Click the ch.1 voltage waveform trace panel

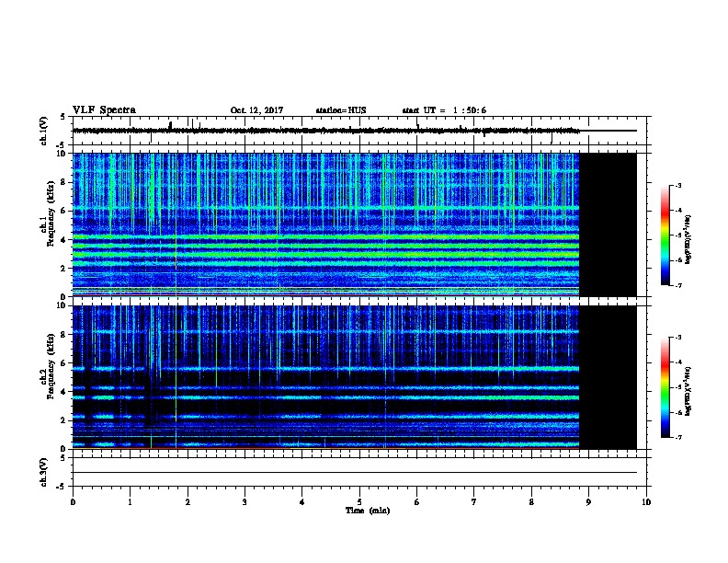[361, 131]
